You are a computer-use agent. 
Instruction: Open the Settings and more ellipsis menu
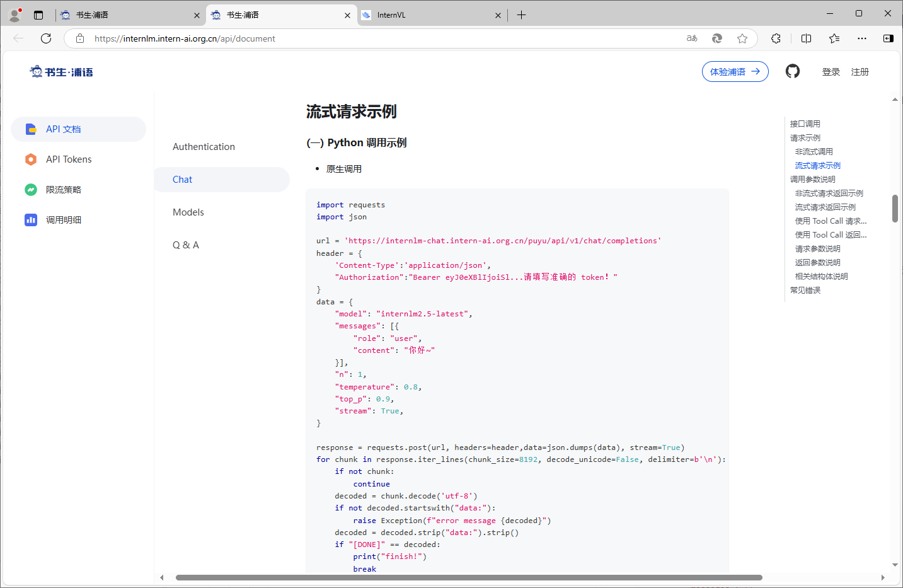[x=862, y=38]
